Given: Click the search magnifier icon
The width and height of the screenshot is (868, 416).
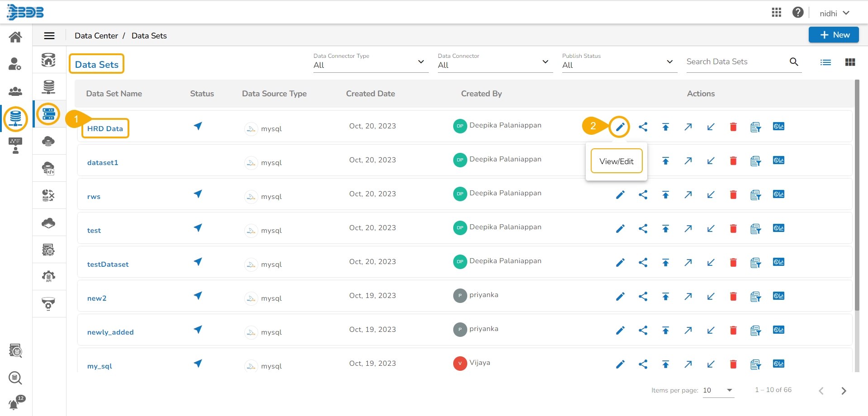Looking at the screenshot, I should click(x=794, y=62).
